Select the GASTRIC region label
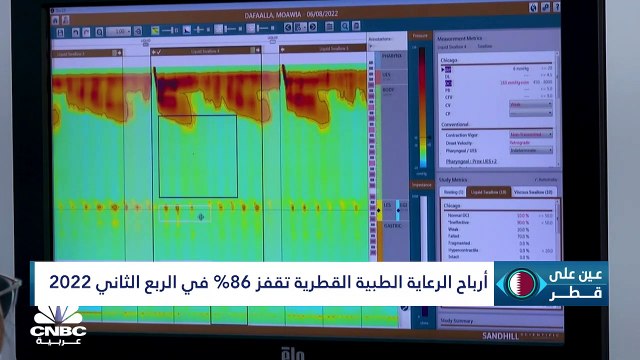 point(392,226)
